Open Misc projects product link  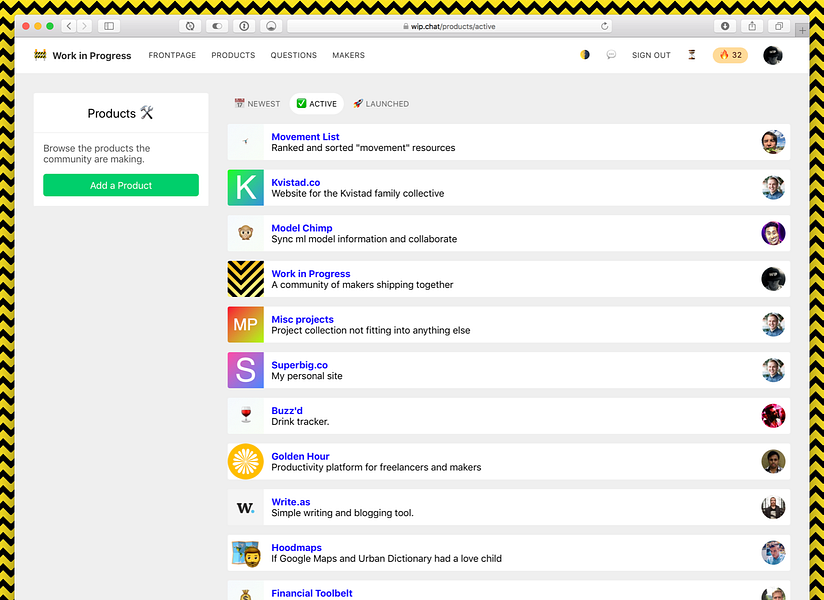[x=302, y=319]
